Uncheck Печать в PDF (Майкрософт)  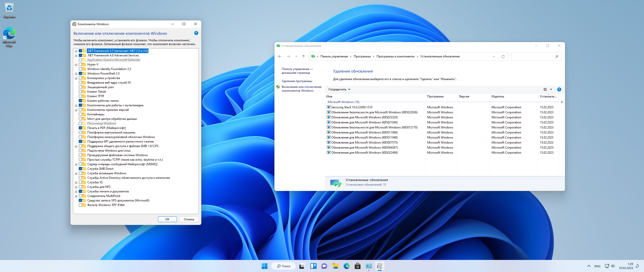point(80,128)
